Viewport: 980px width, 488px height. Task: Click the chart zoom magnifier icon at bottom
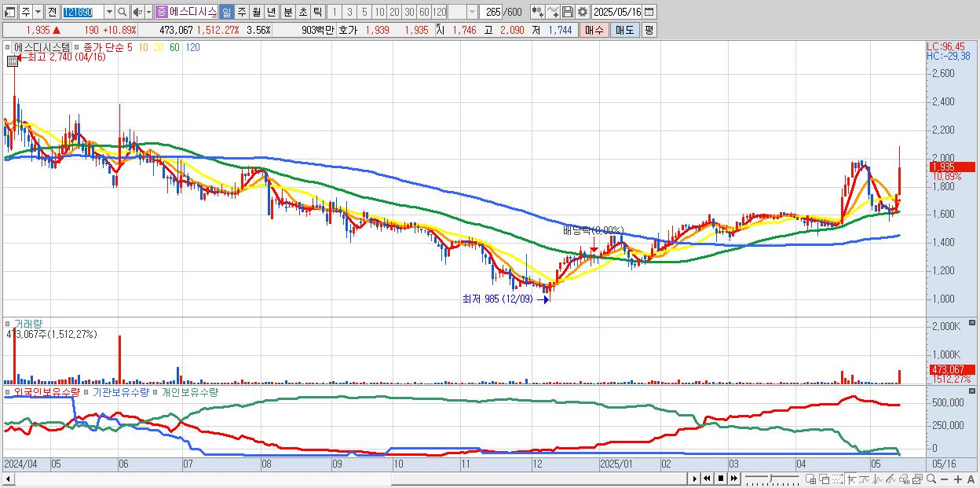pyautogui.click(x=931, y=479)
